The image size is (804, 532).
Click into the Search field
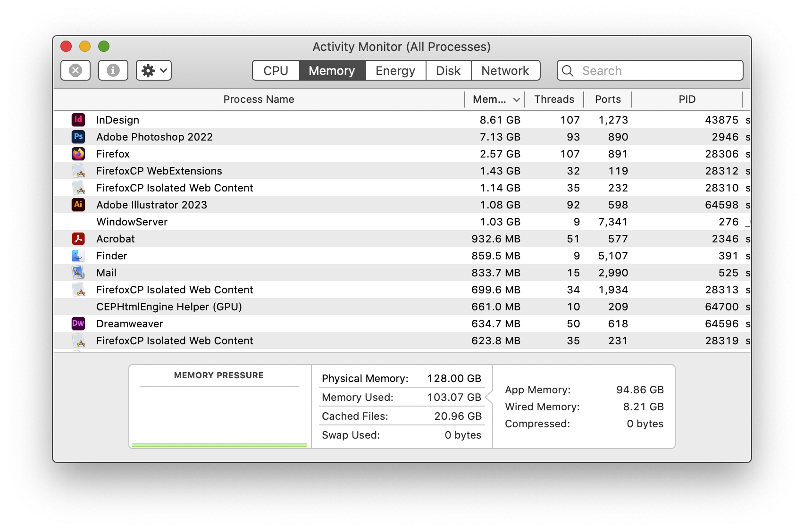(650, 71)
